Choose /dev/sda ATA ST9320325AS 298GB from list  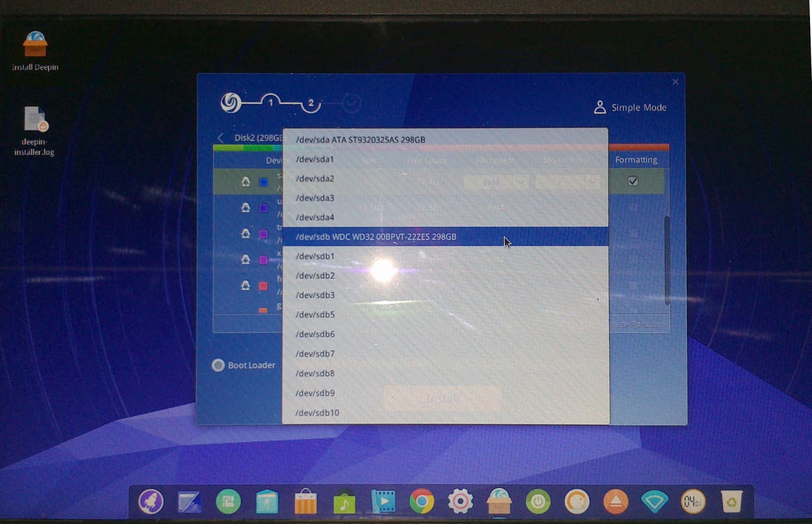446,139
